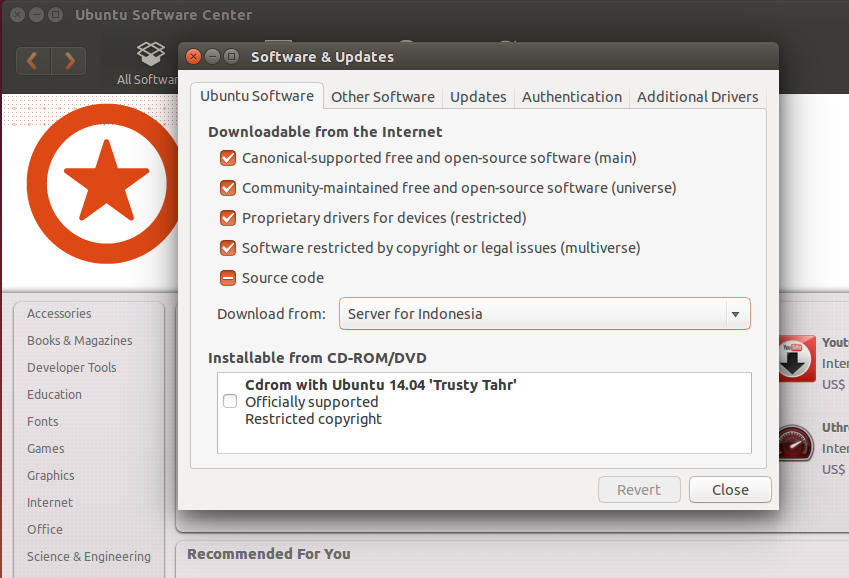Open Accessories category in Software Center
The width and height of the screenshot is (849, 578).
59,314
